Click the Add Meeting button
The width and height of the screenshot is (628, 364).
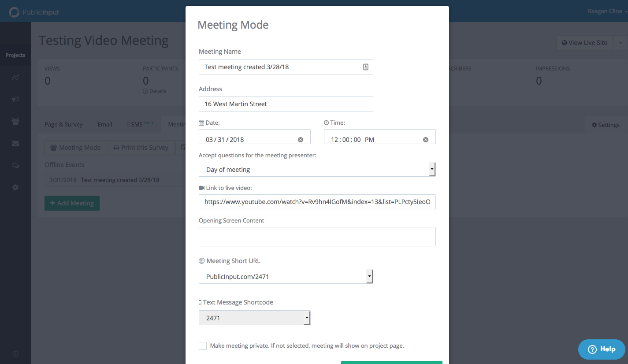pos(72,203)
